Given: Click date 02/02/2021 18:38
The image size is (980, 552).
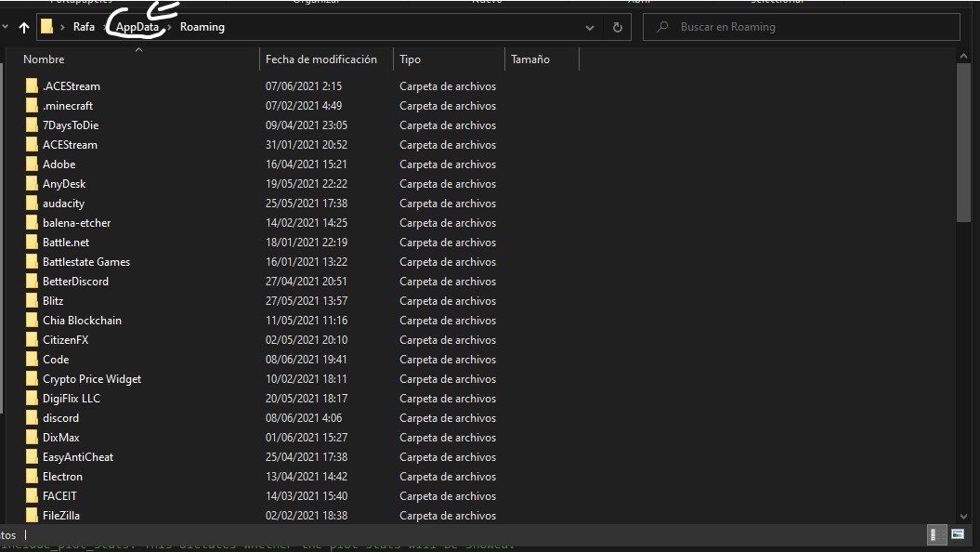Looking at the screenshot, I should click(x=307, y=515).
